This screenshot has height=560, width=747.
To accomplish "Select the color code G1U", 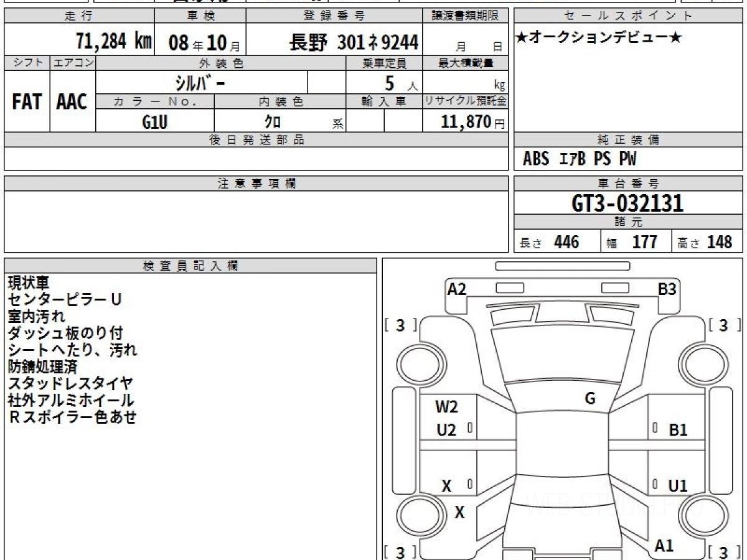I will (155, 121).
